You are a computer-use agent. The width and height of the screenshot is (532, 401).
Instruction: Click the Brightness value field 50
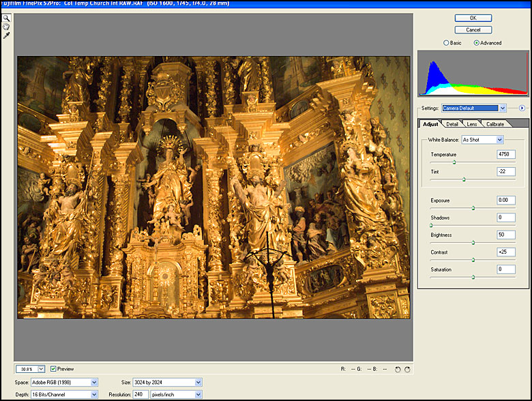(x=506, y=235)
